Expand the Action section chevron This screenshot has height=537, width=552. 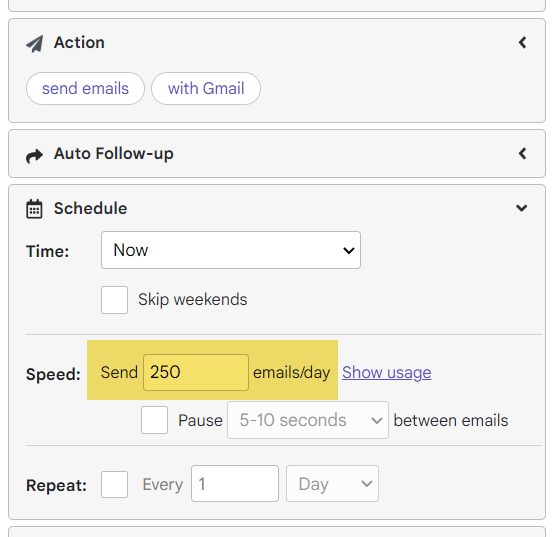pos(522,43)
